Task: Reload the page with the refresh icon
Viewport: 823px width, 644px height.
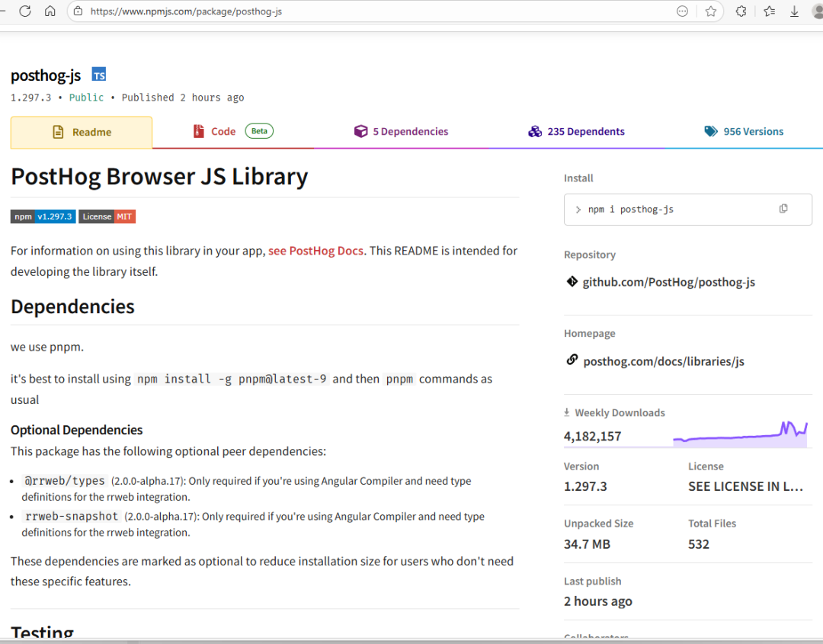Action: 24,11
